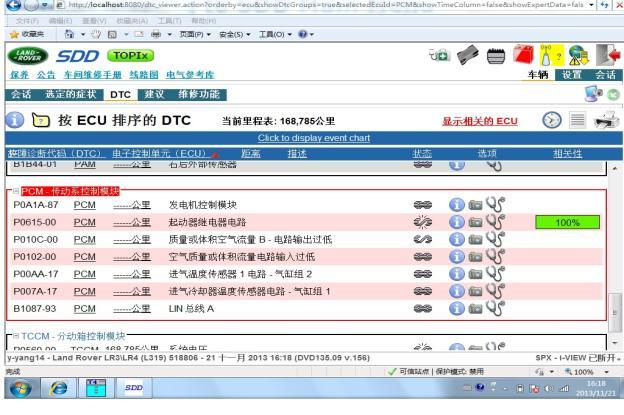Click the exit door icon top right
The width and height of the screenshot is (624, 415).
608,55
